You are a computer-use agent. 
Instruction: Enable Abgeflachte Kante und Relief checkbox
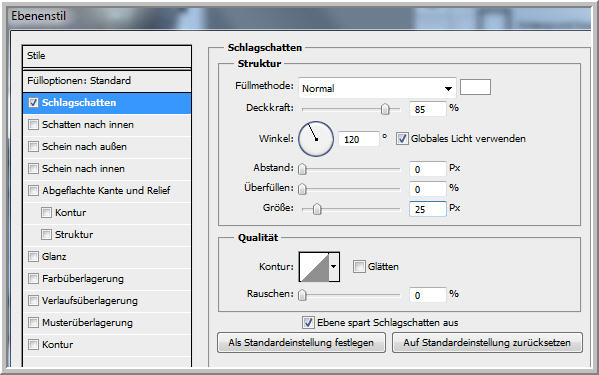click(33, 191)
